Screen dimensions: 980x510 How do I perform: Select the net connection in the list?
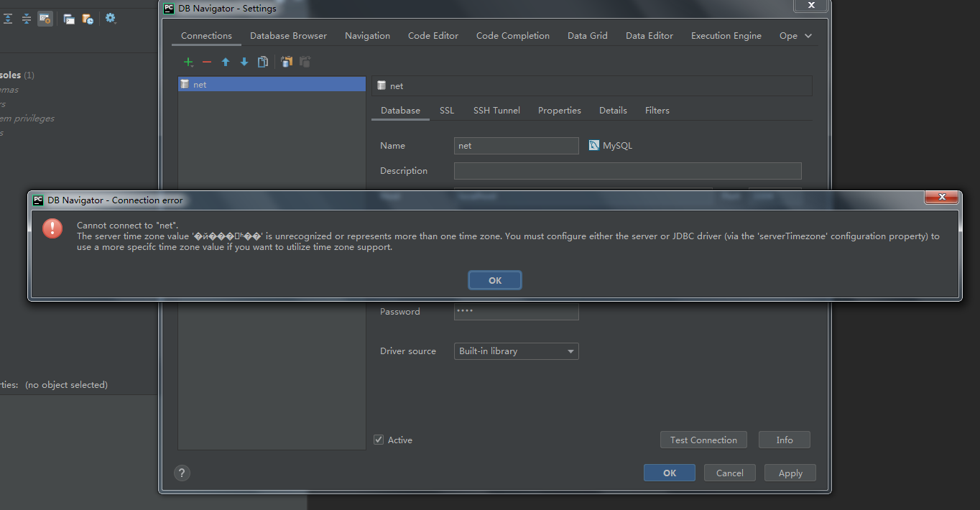point(272,84)
